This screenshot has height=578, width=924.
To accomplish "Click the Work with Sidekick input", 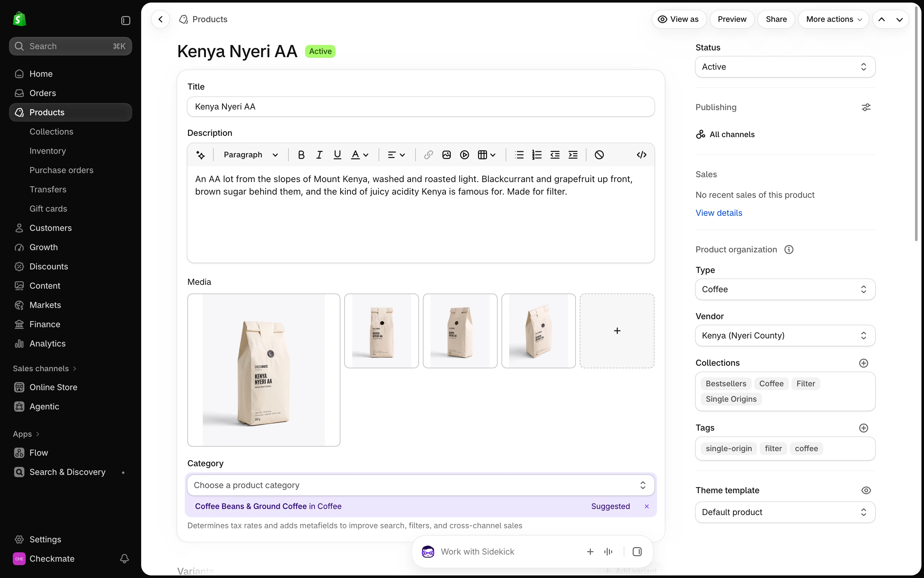I will 477,552.
